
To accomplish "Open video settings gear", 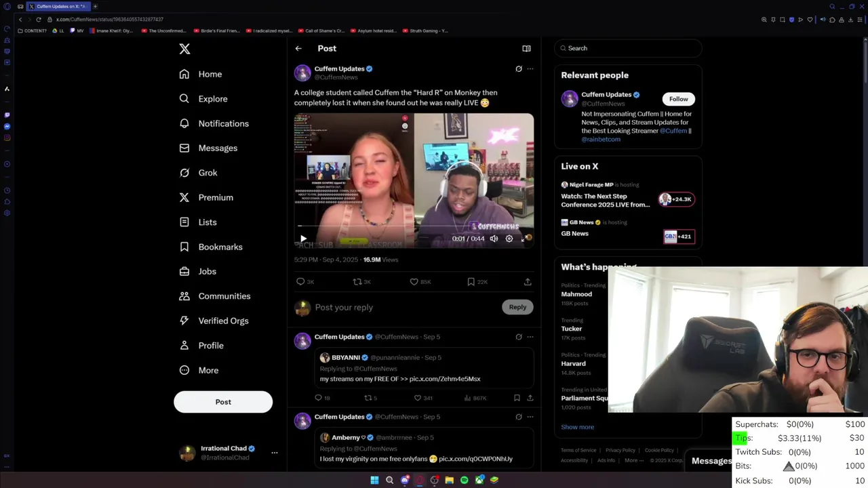I will click(509, 239).
